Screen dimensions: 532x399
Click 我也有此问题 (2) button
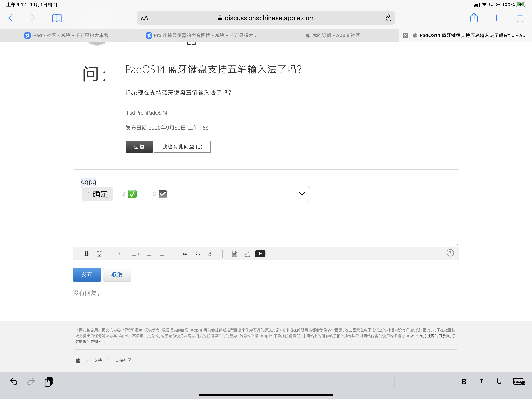tap(182, 147)
